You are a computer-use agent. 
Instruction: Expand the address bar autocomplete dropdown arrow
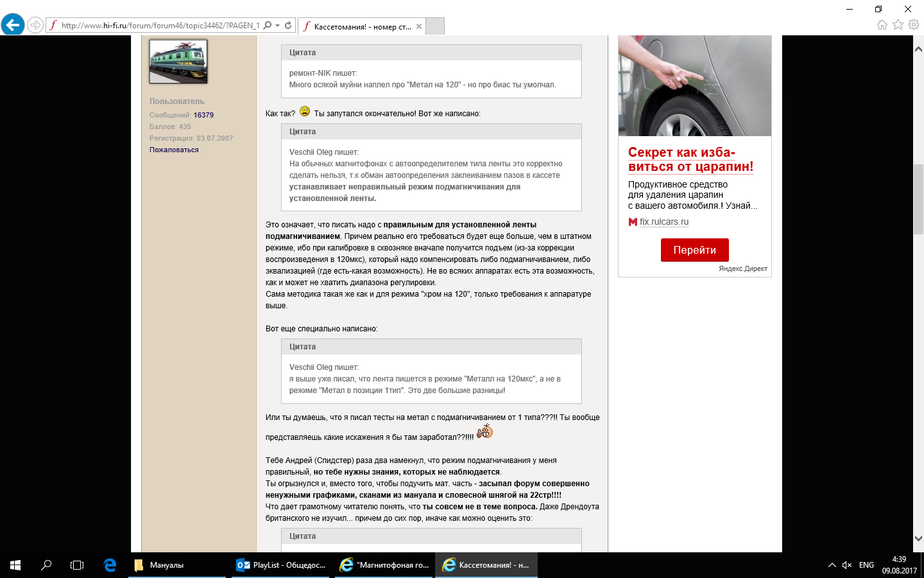pos(278,26)
